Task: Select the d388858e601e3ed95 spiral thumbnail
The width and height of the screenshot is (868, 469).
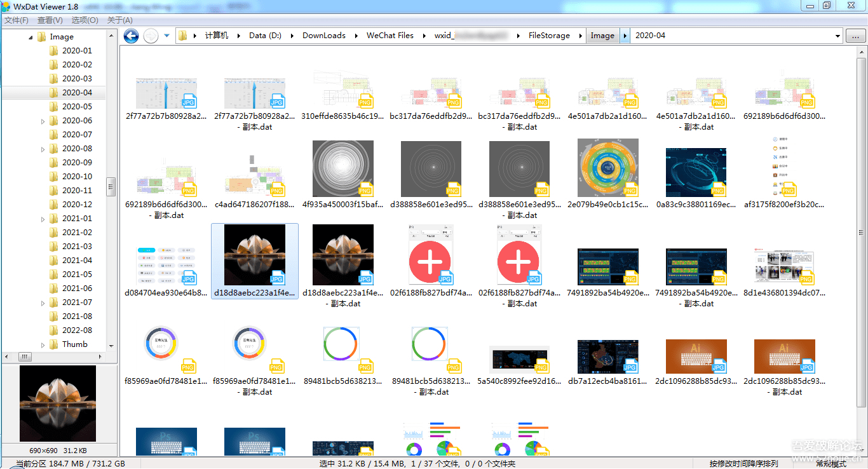Action: (x=431, y=168)
